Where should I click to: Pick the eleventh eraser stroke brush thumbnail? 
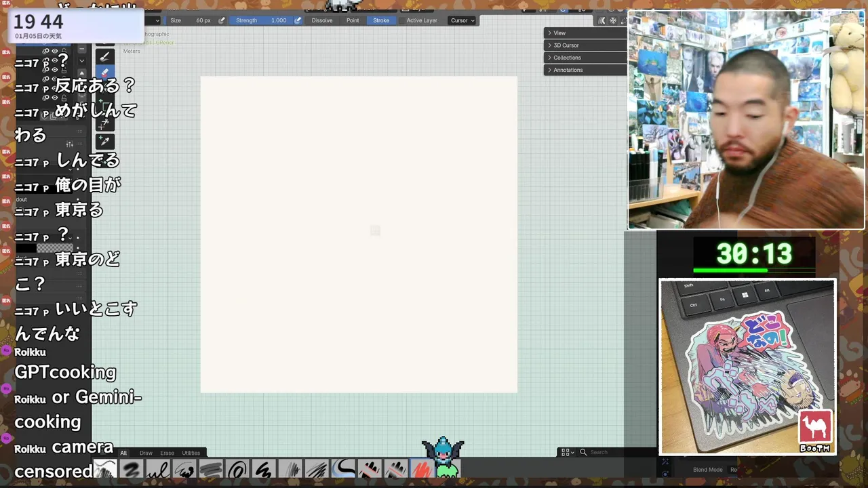[x=370, y=469]
